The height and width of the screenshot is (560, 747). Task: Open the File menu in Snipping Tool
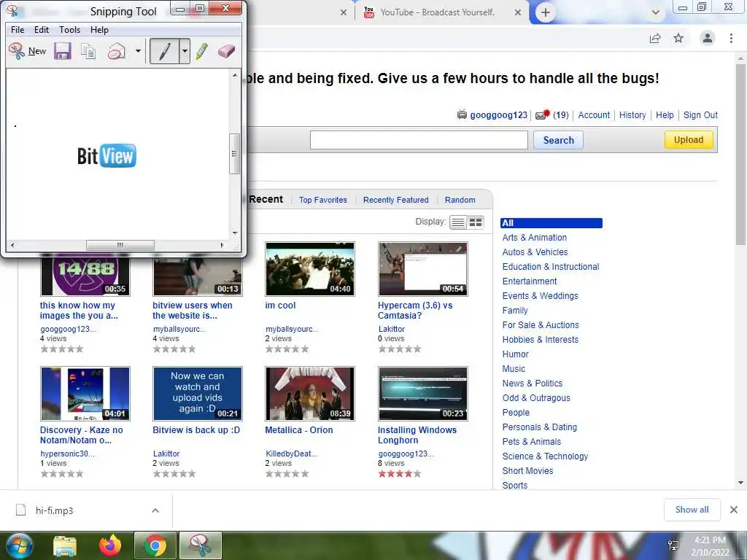[18, 29]
